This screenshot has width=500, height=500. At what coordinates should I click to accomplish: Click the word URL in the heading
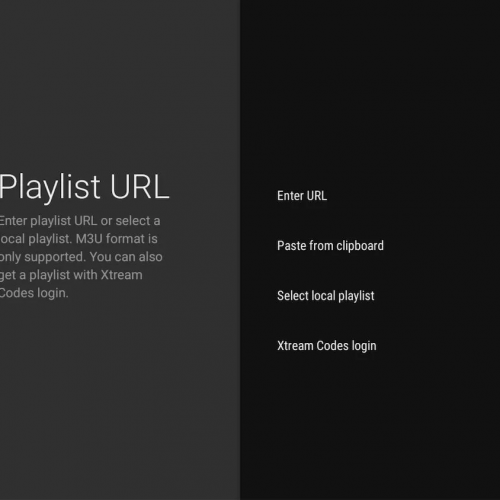(140, 187)
